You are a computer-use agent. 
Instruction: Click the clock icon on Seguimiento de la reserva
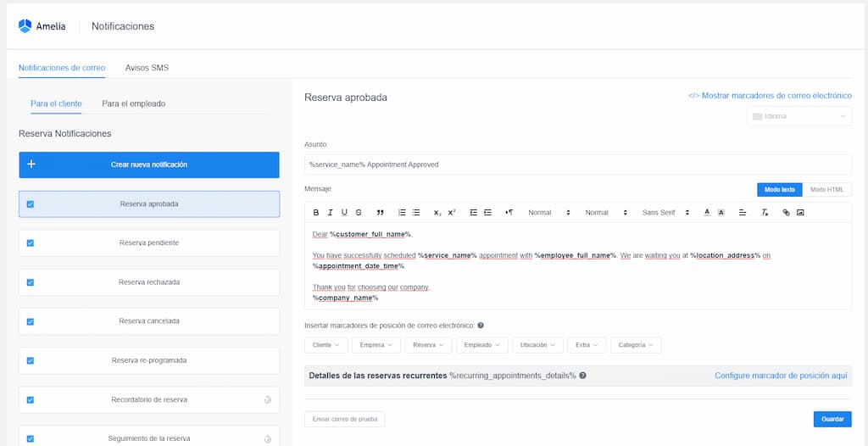tap(268, 439)
